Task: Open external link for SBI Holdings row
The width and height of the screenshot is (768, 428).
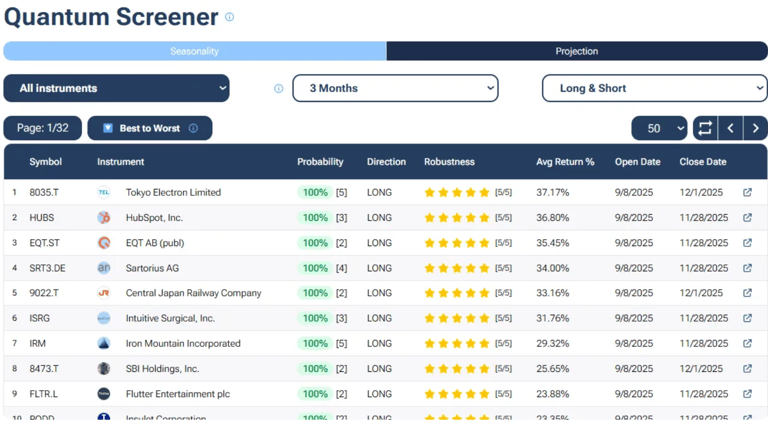Action: [x=747, y=368]
